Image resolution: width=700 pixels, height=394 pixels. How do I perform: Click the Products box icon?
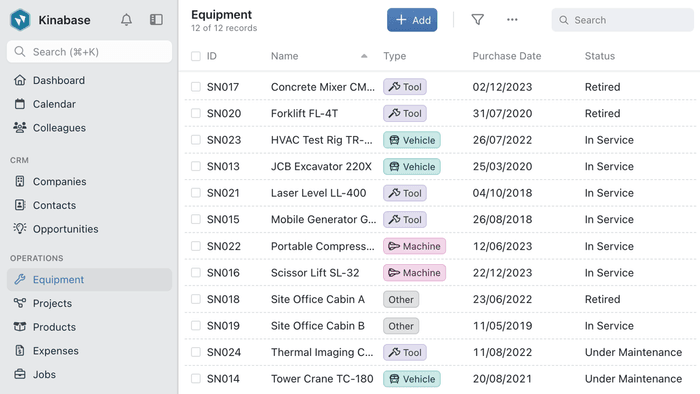pyautogui.click(x=20, y=327)
